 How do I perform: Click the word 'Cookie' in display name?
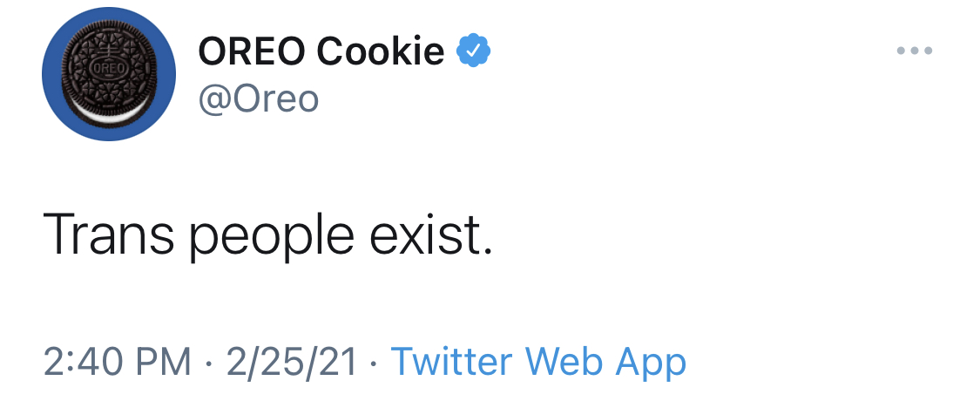(381, 51)
